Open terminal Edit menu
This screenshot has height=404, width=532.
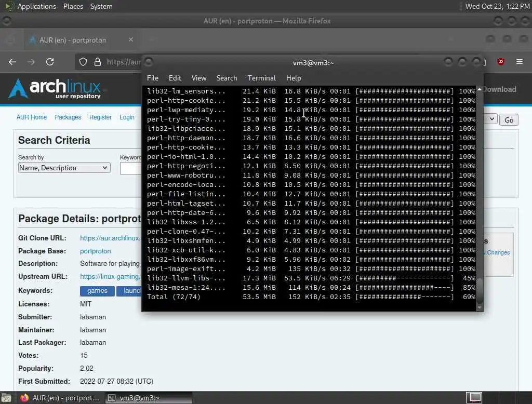click(175, 78)
